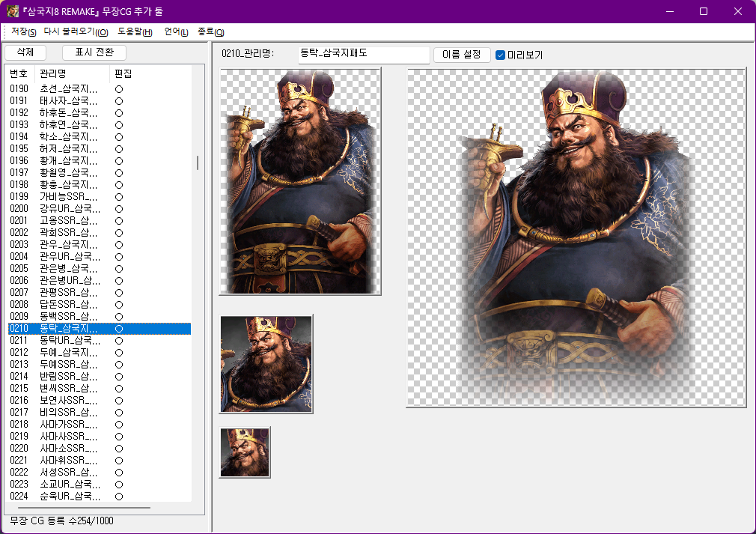Select row 0195 허저_삼국지
This screenshot has height=534, width=756.
[100, 148]
